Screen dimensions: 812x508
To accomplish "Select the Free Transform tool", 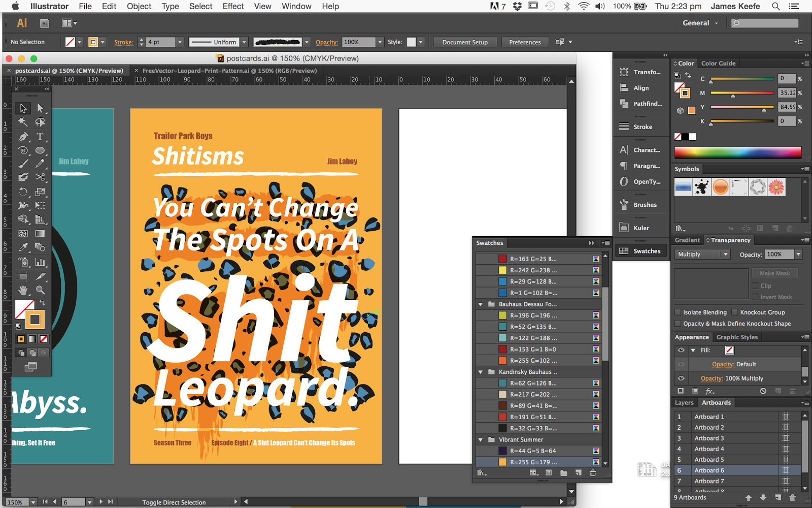I will [x=40, y=205].
